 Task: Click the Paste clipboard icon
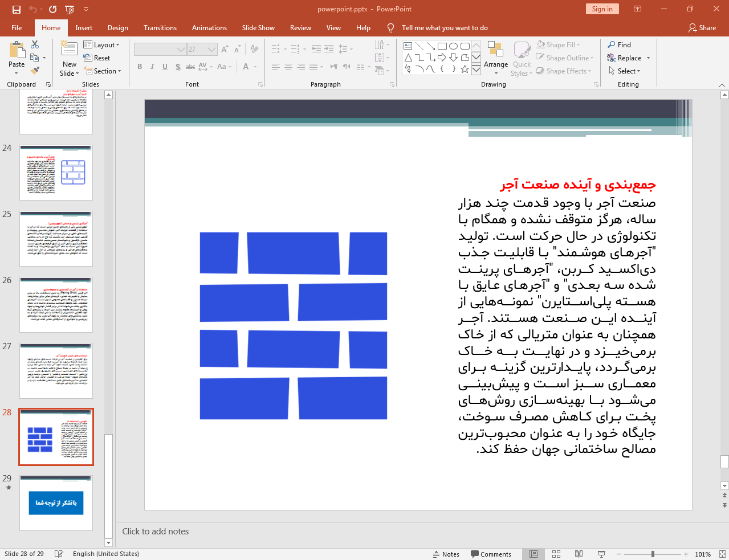coord(17,50)
